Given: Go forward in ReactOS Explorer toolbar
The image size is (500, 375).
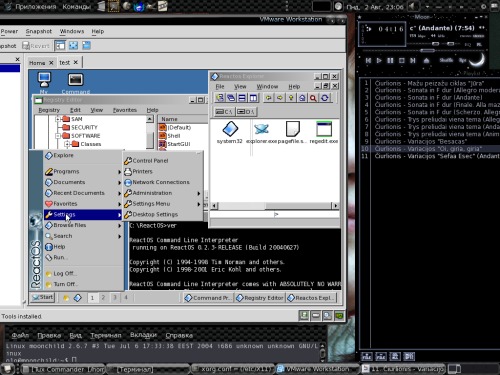Looking at the screenshot, I should click(x=280, y=98).
